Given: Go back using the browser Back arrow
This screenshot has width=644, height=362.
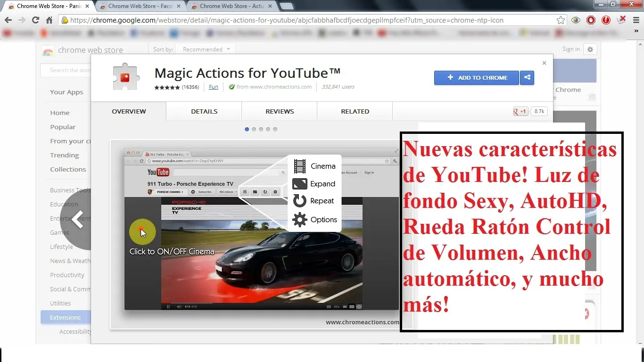Looking at the screenshot, I should (8, 20).
